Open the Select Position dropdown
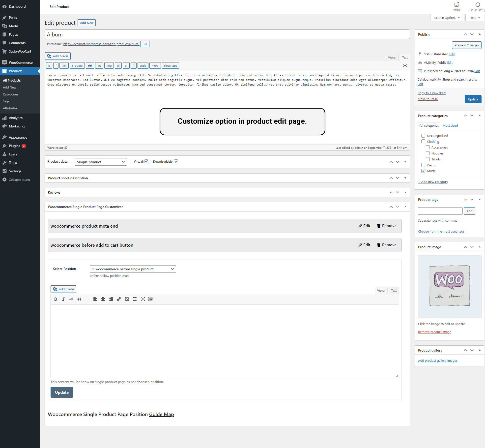The width and height of the screenshot is (485, 448). point(133,269)
